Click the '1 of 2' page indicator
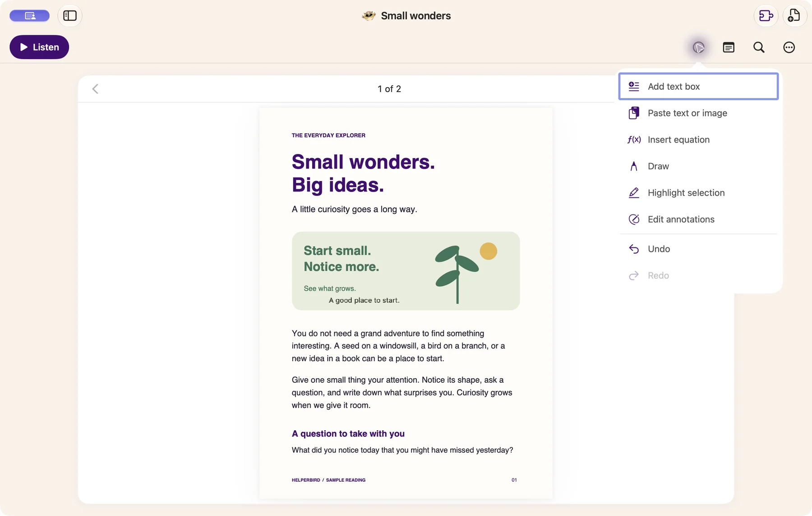The width and height of the screenshot is (812, 516). click(x=389, y=89)
